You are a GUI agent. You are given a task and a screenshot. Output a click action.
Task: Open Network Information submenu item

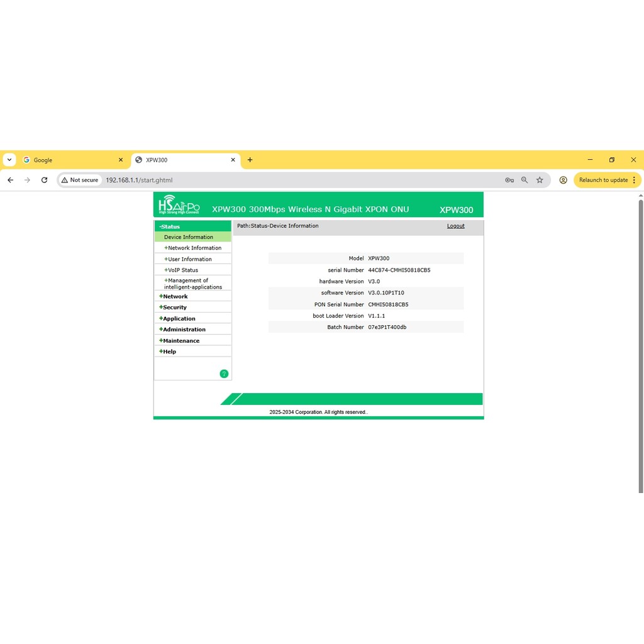click(x=194, y=248)
